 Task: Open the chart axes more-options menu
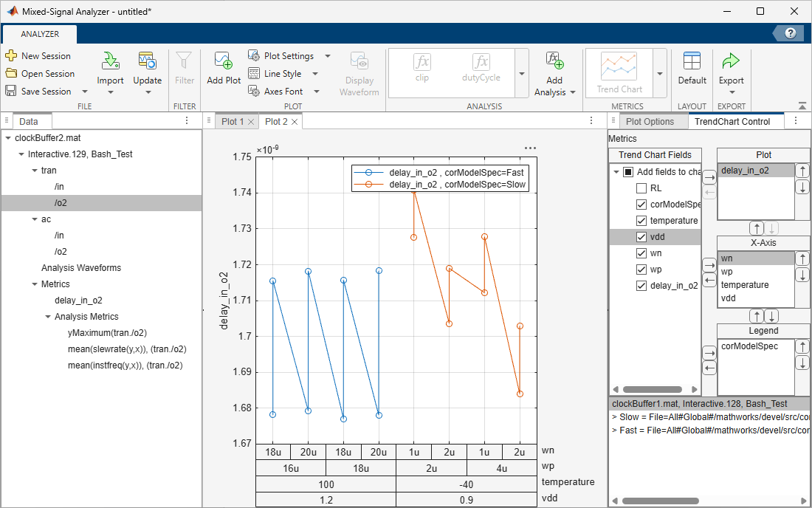[530, 148]
